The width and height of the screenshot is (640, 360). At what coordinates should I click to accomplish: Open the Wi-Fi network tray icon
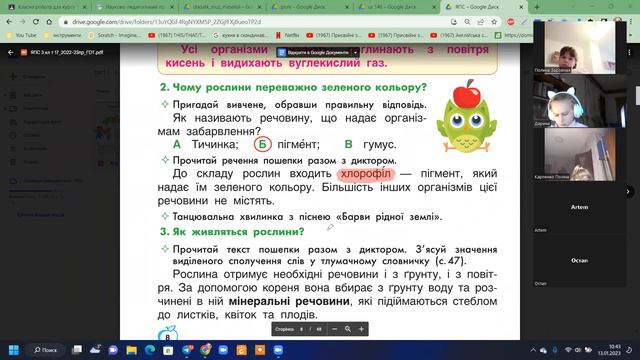(x=568, y=350)
